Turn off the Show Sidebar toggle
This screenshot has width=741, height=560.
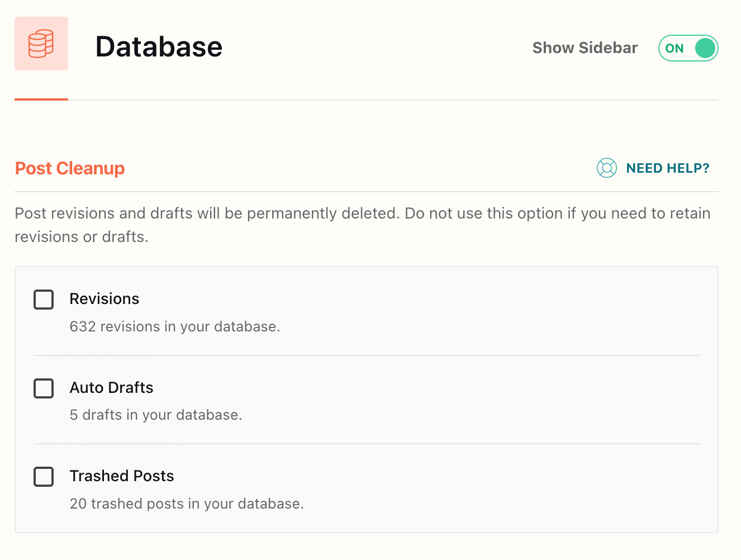(x=688, y=48)
